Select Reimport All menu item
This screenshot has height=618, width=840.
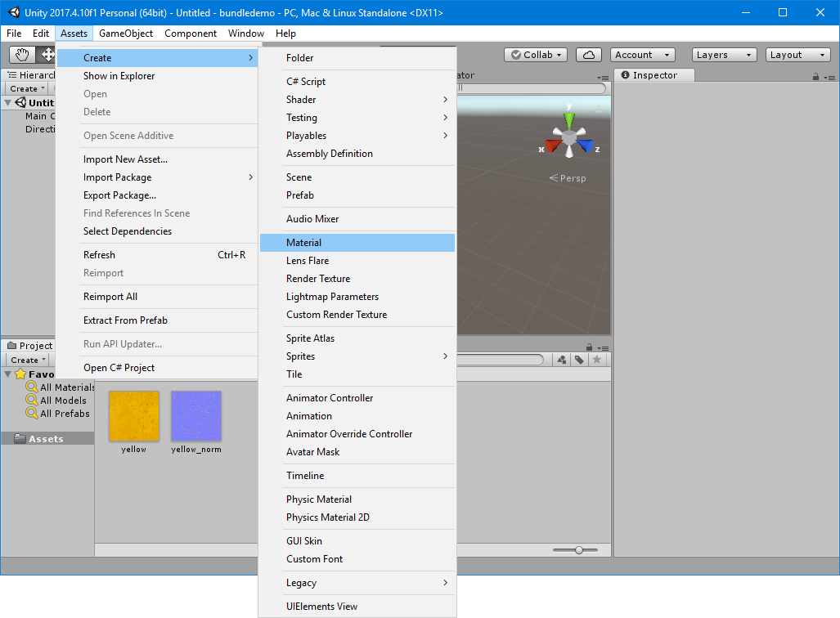157,297
